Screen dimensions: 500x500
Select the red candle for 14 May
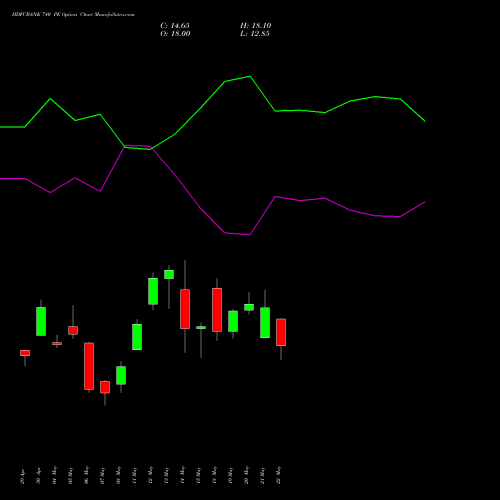click(185, 309)
